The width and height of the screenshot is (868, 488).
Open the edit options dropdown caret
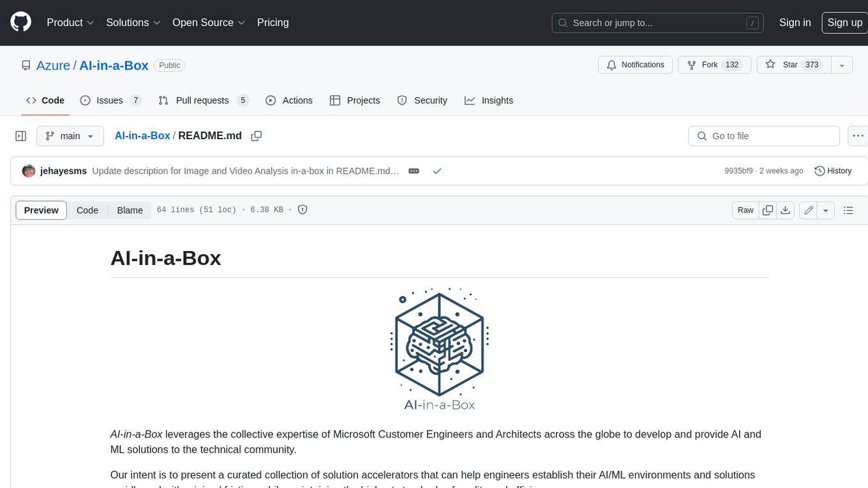point(826,210)
